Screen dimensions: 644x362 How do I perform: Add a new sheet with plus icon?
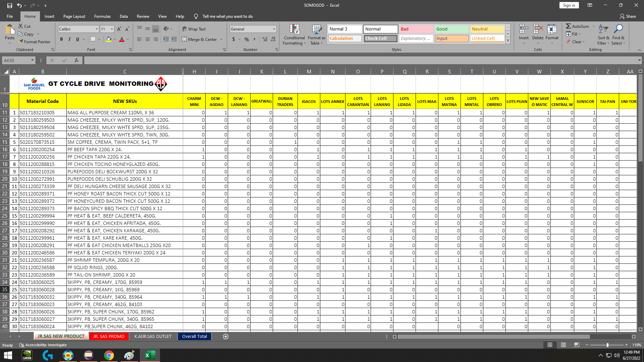[x=226, y=337]
